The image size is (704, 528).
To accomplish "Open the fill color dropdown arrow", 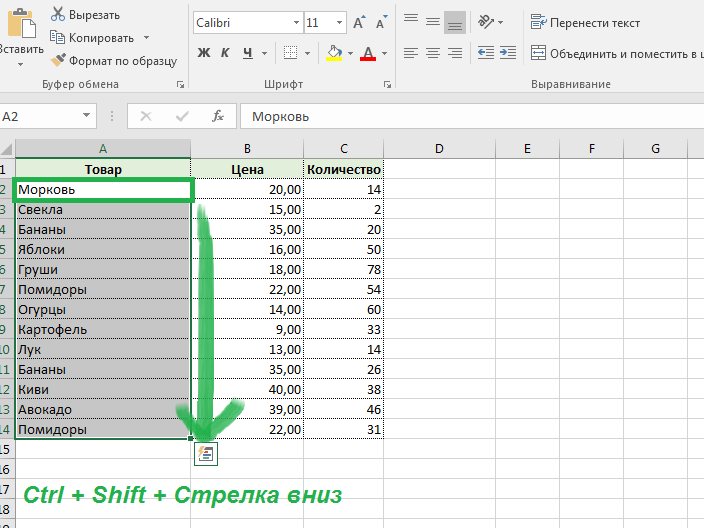I will point(350,53).
